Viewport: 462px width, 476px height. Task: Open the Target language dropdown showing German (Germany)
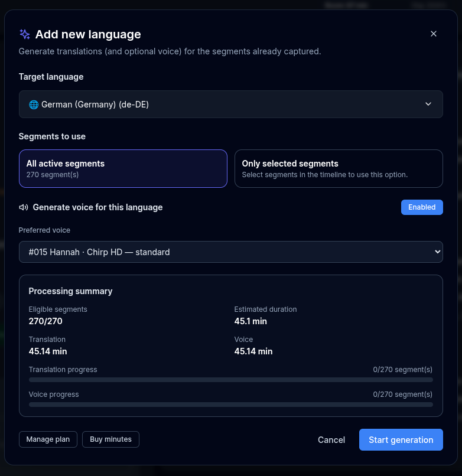230,105
